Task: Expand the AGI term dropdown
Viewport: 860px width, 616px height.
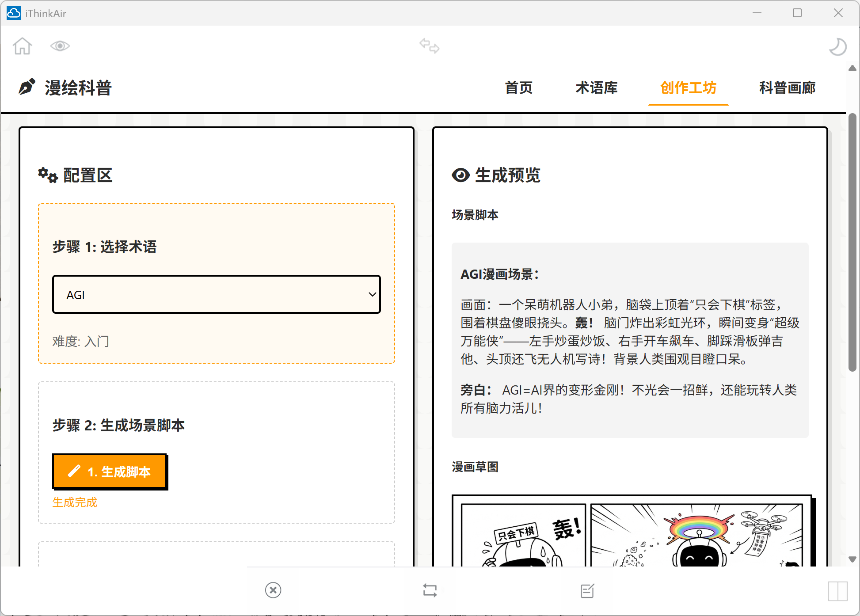Action: tap(217, 295)
